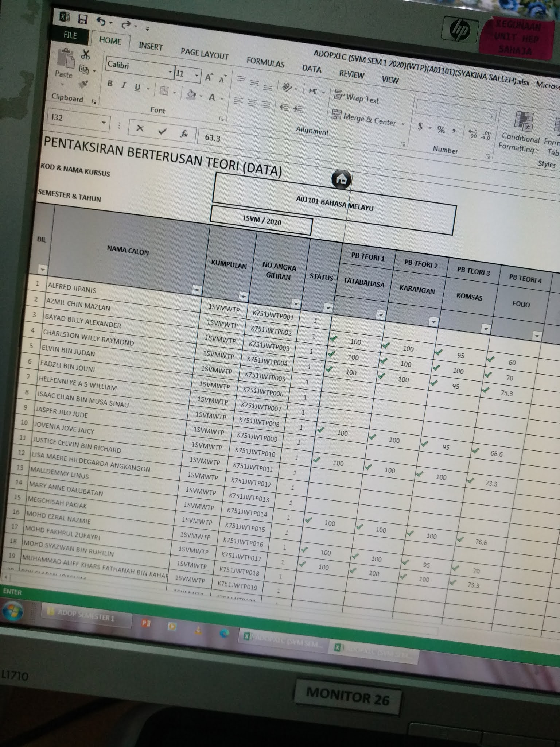Image resolution: width=560 pixels, height=747 pixels.
Task: Open PowerPoint from the taskbar
Action: coord(146,623)
